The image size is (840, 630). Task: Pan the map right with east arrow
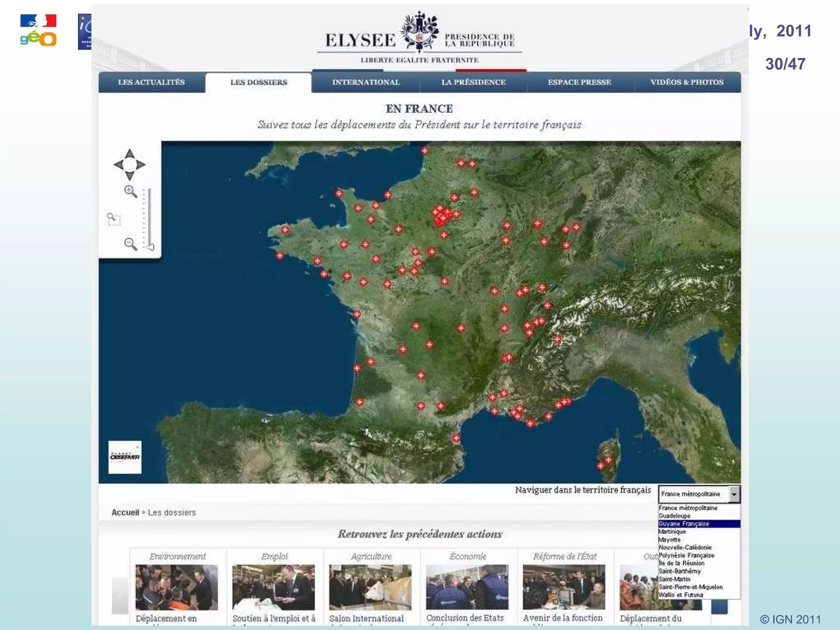tap(141, 165)
